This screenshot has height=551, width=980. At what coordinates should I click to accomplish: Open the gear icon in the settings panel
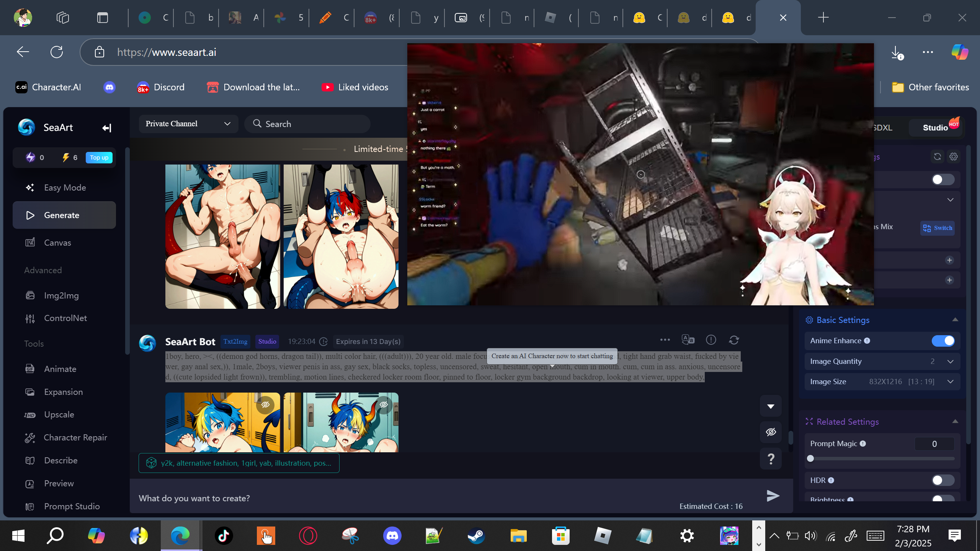coord(954,156)
